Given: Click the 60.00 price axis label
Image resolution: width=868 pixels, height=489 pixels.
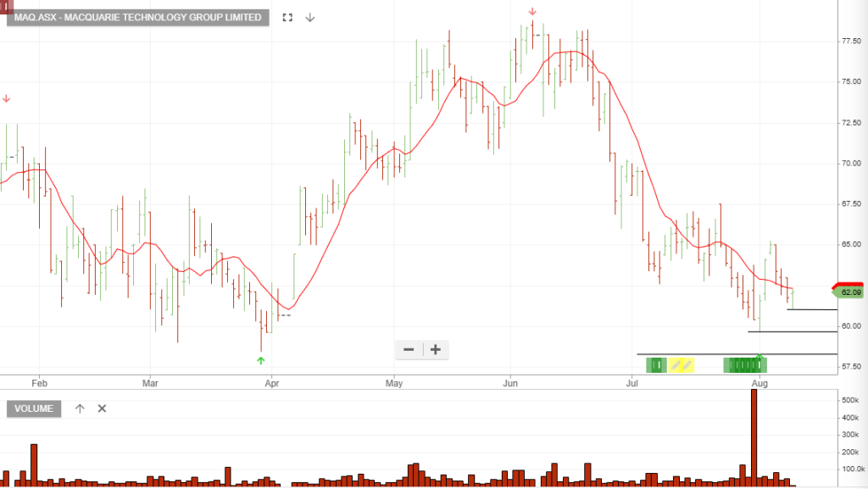Looking at the screenshot, I should (851, 325).
